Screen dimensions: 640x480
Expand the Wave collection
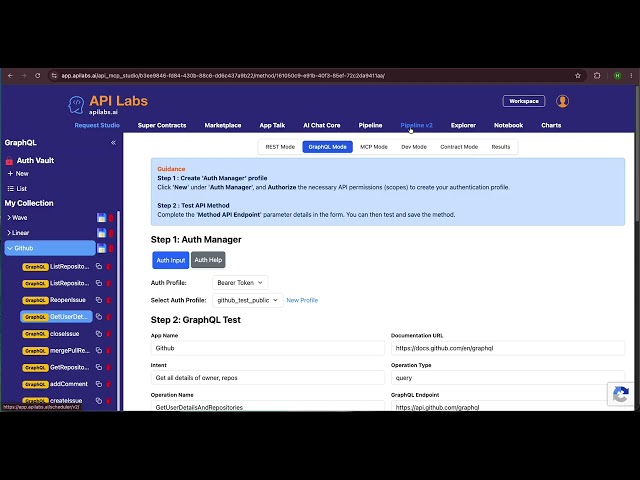(9, 218)
